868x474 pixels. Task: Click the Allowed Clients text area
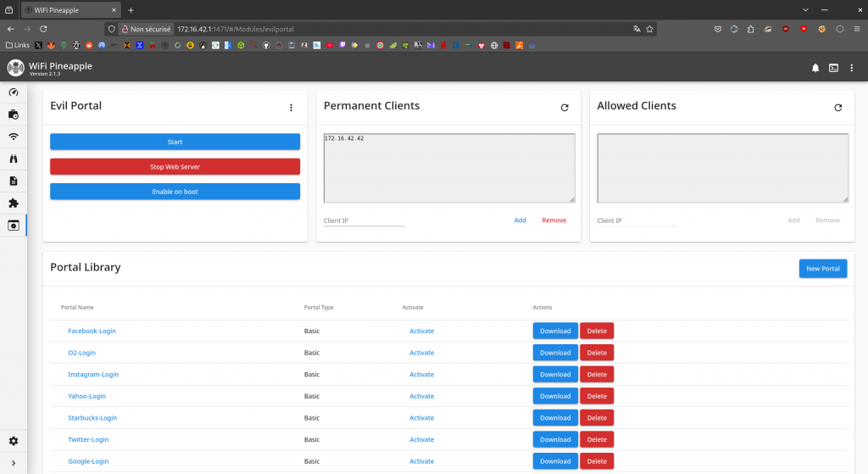point(723,168)
